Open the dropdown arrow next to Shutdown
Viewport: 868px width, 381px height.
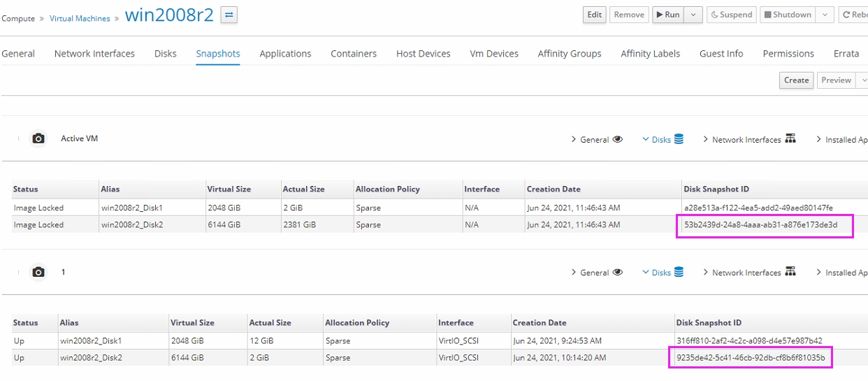tap(825, 15)
